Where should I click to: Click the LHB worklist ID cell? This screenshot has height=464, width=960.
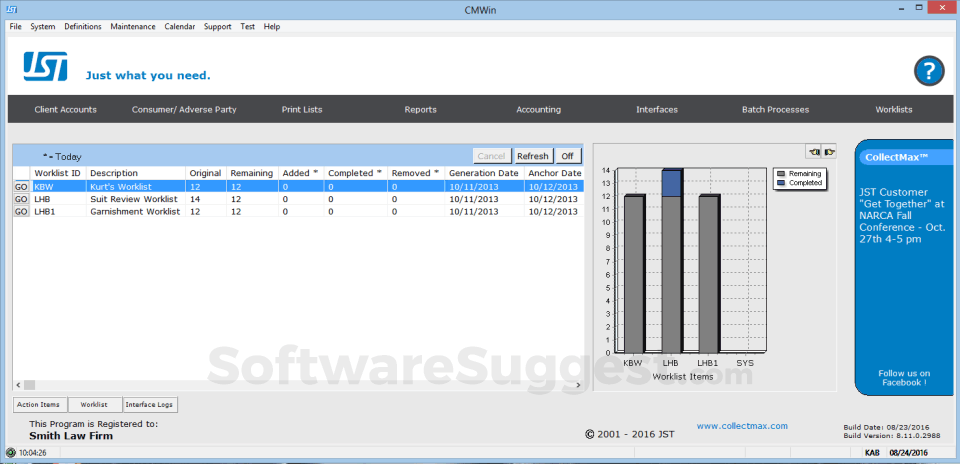[58, 199]
